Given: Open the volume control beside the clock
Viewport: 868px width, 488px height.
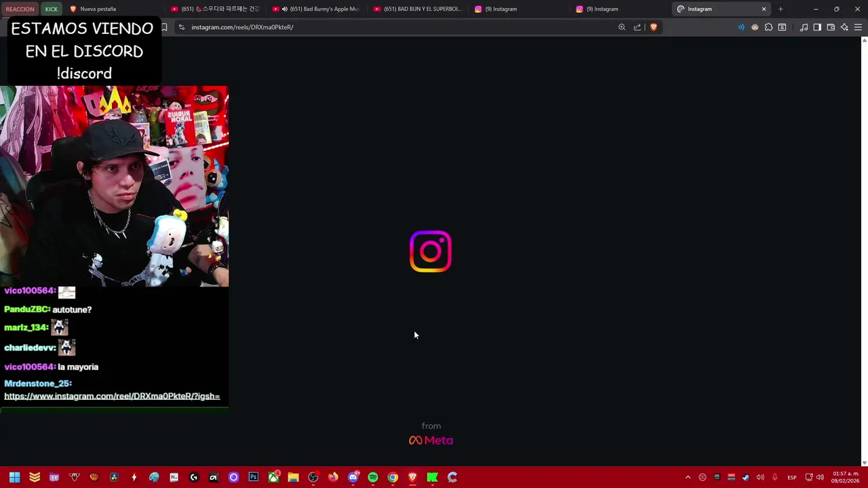Looking at the screenshot, I should click(x=820, y=477).
